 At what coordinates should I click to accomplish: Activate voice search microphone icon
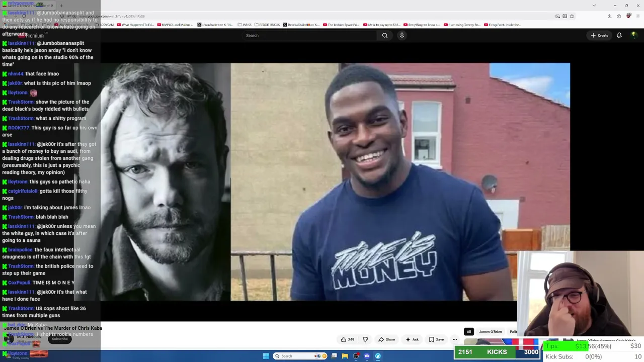pyautogui.click(x=402, y=35)
